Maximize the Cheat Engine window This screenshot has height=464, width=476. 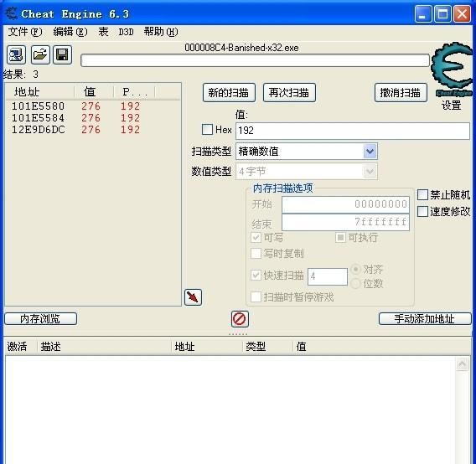click(442, 14)
